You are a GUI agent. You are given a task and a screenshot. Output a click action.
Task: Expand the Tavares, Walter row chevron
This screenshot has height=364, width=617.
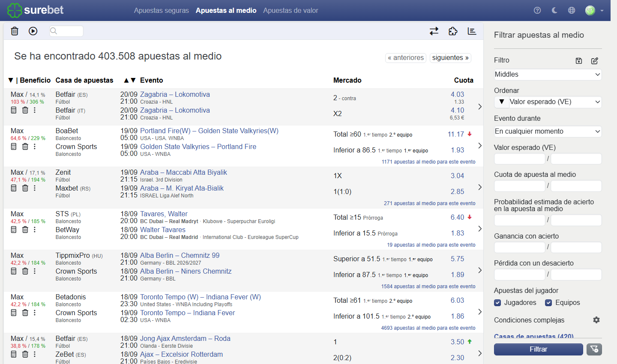click(x=480, y=229)
